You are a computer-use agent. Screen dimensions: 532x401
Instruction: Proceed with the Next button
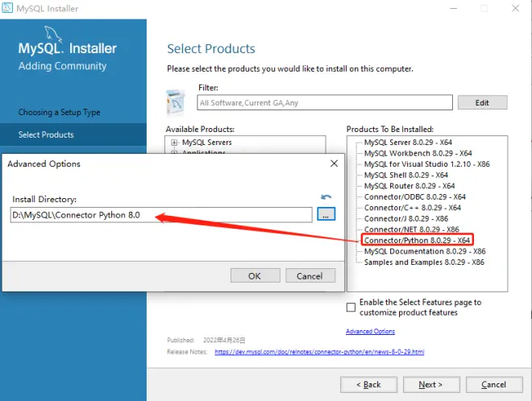pos(431,384)
